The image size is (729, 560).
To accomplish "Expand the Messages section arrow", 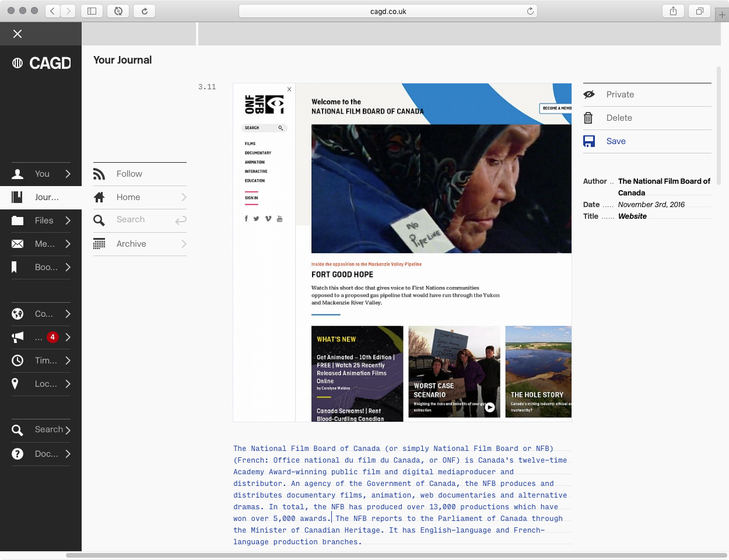I will (x=68, y=244).
